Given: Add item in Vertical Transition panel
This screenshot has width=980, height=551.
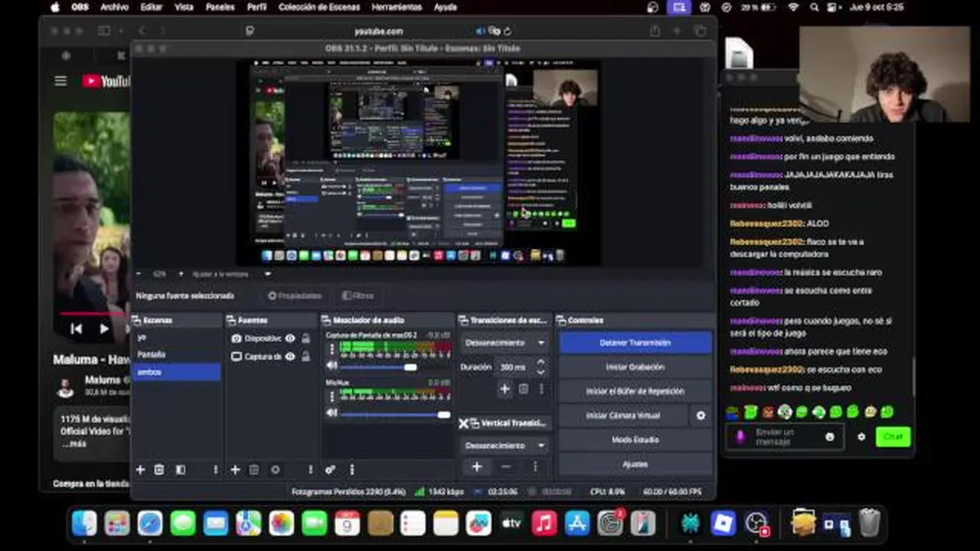Looking at the screenshot, I should coord(476,467).
